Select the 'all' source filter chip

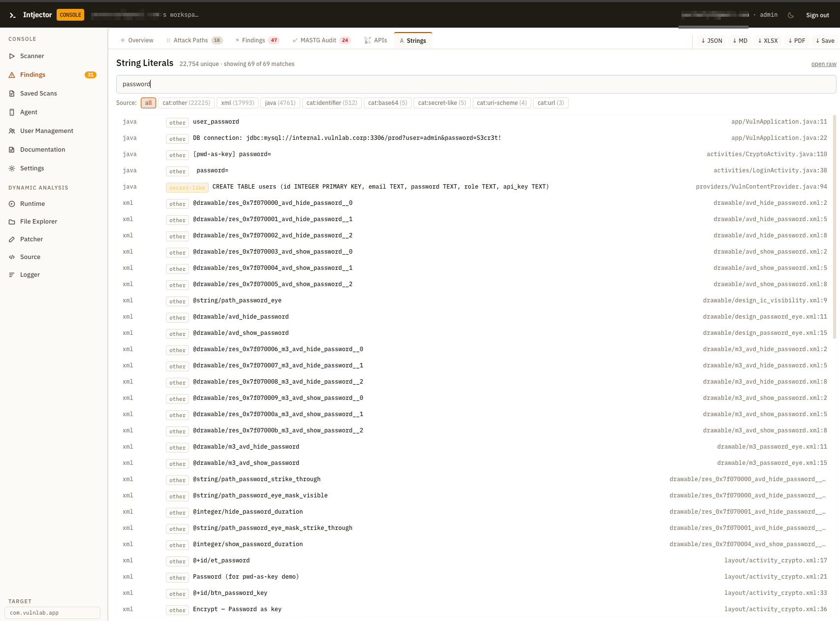tap(149, 103)
